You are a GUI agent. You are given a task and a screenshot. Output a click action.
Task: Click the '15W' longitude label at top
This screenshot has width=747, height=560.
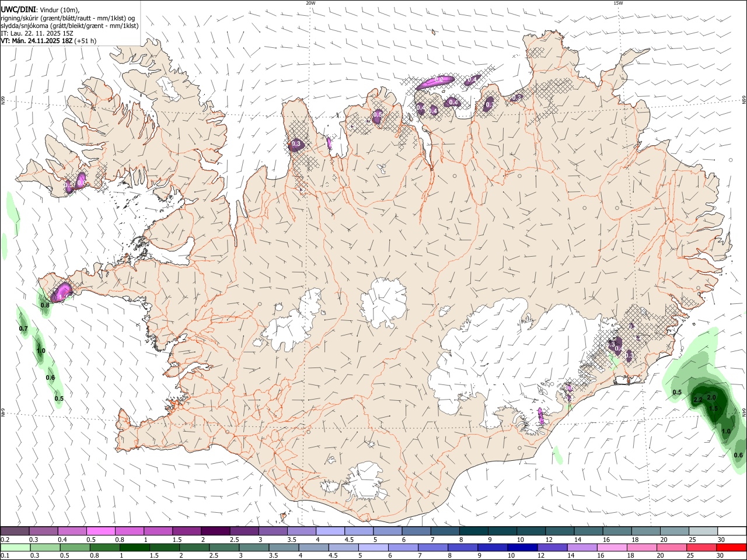618,3
